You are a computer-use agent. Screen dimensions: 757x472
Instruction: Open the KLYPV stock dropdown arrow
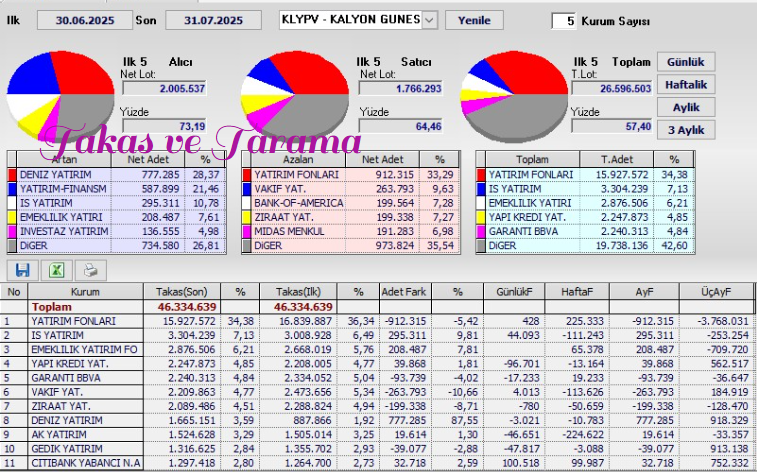[x=429, y=20]
